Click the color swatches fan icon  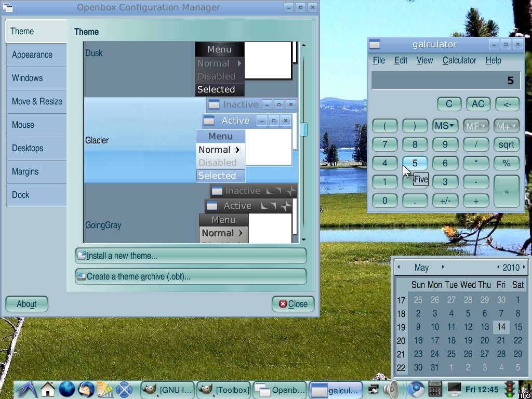[105, 390]
